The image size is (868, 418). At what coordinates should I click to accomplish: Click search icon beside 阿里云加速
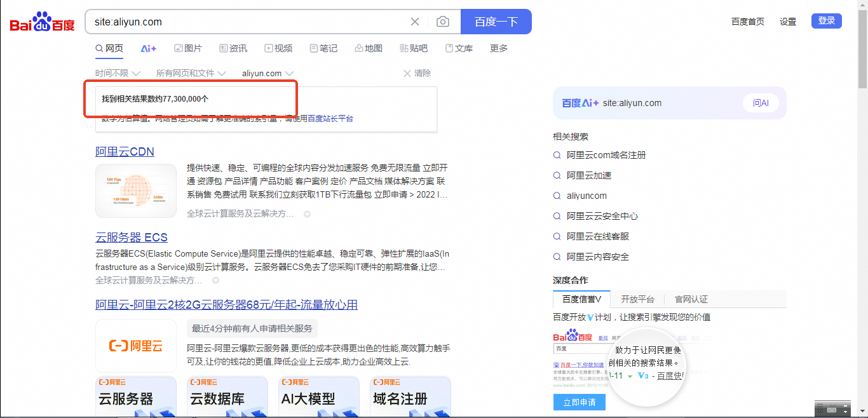[x=557, y=175]
